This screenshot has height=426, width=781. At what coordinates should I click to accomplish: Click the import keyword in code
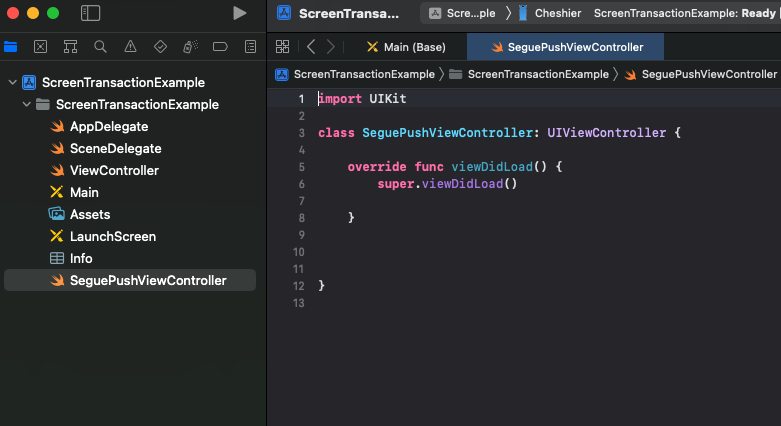[x=340, y=99]
